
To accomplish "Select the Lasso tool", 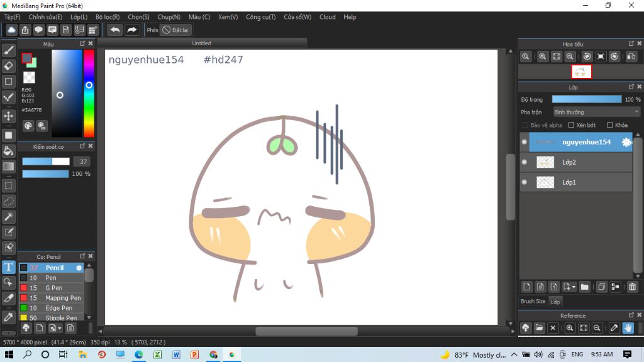I will [x=9, y=201].
